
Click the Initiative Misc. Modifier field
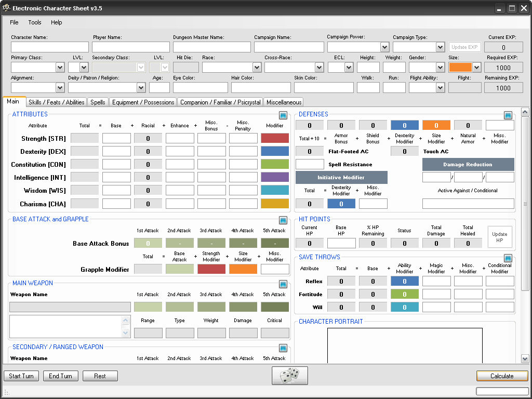pyautogui.click(x=373, y=204)
